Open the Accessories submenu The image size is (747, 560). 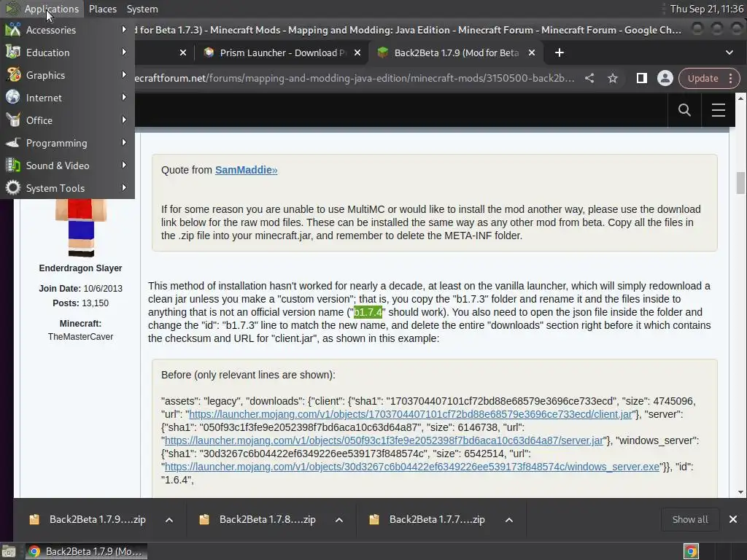click(x=67, y=30)
